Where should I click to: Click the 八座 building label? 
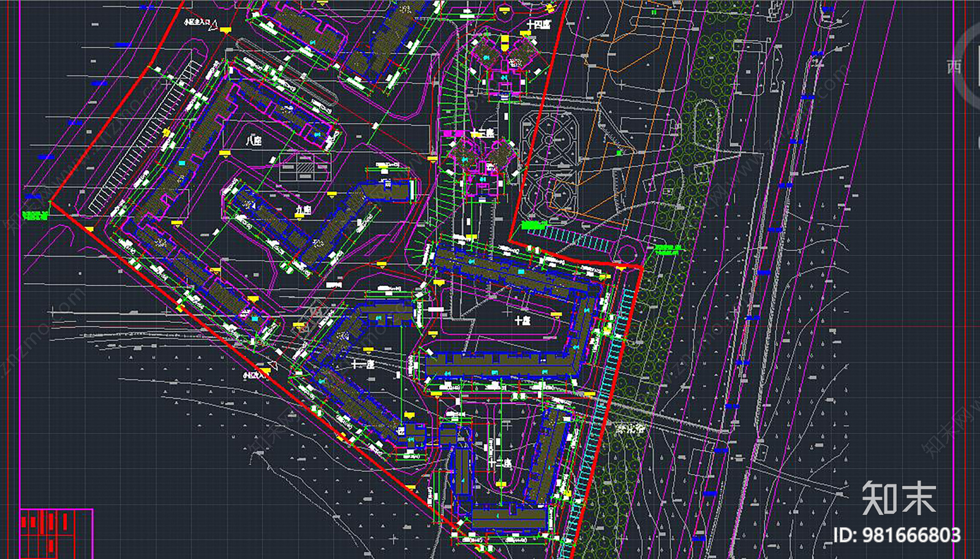coord(254,141)
